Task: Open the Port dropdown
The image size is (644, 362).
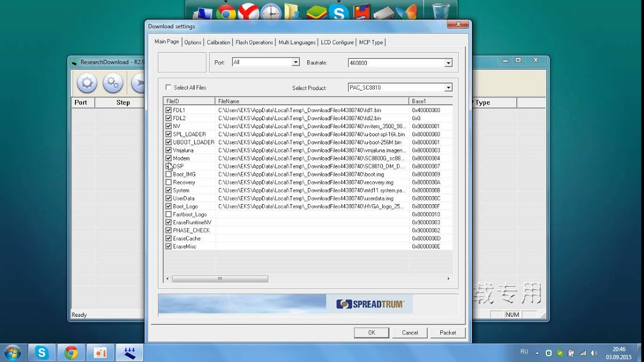Action: (x=296, y=62)
